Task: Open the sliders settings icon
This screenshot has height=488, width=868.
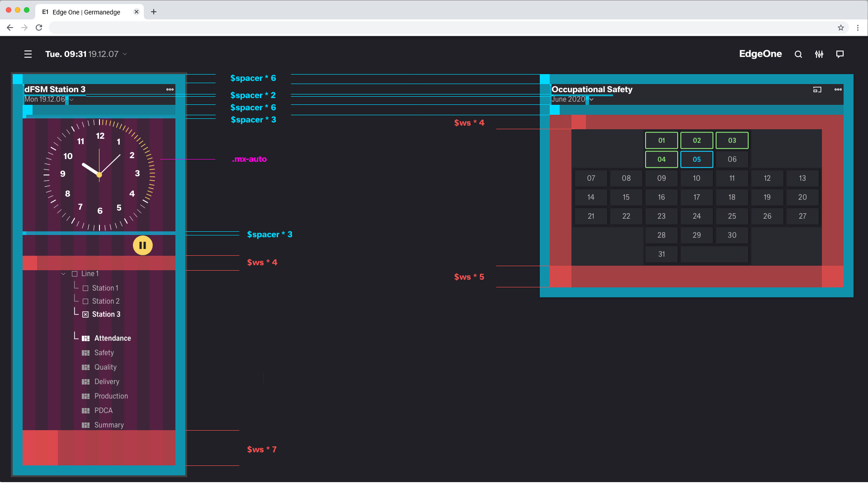Action: [819, 54]
